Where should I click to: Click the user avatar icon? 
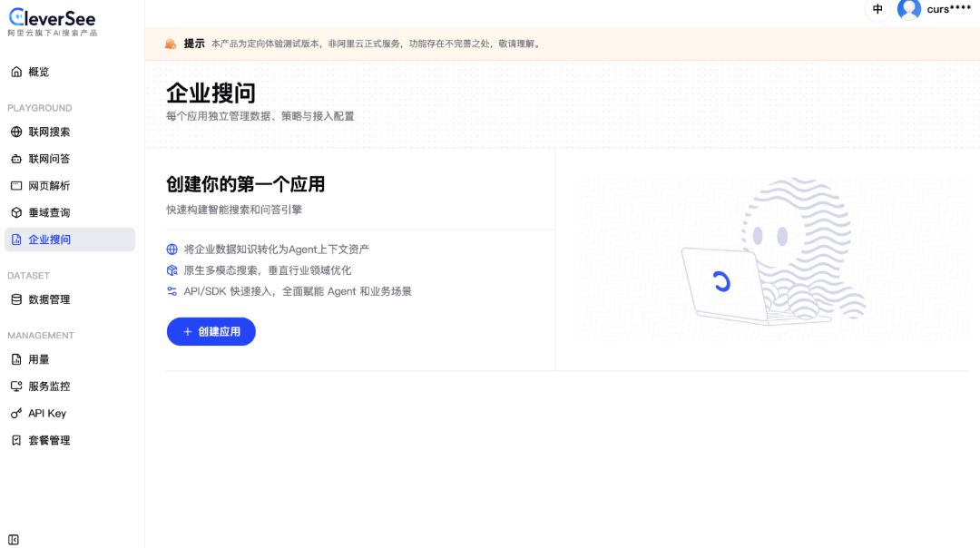908,9
